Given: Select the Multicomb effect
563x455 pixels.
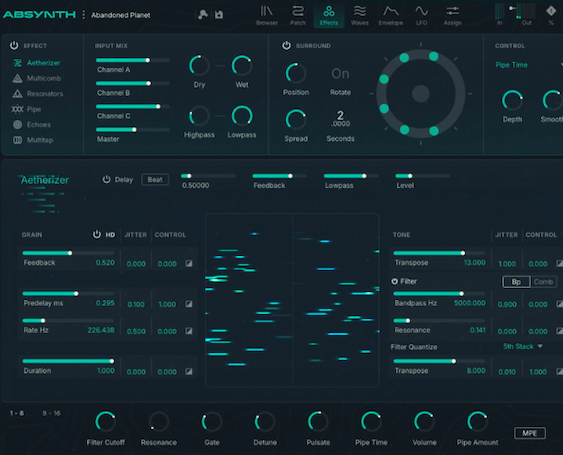Looking at the screenshot, I should point(37,78).
